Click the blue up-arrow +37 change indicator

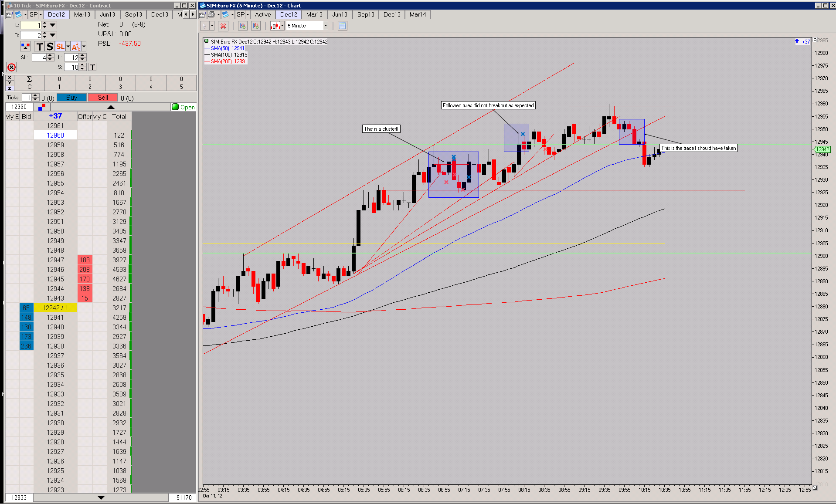(x=802, y=41)
